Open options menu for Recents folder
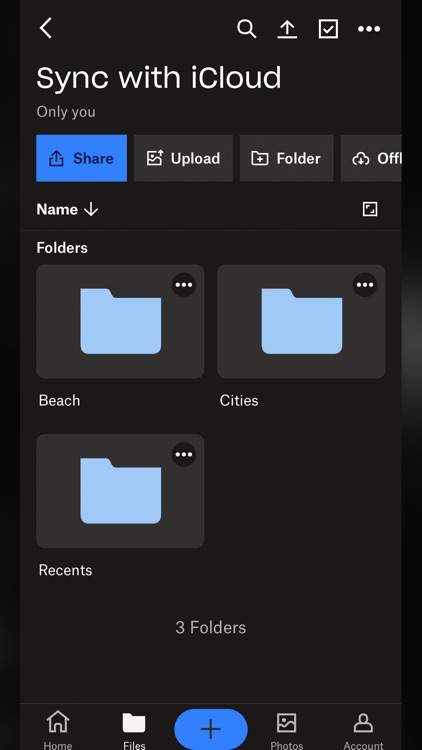Screen dimensions: 422x750 184,454
